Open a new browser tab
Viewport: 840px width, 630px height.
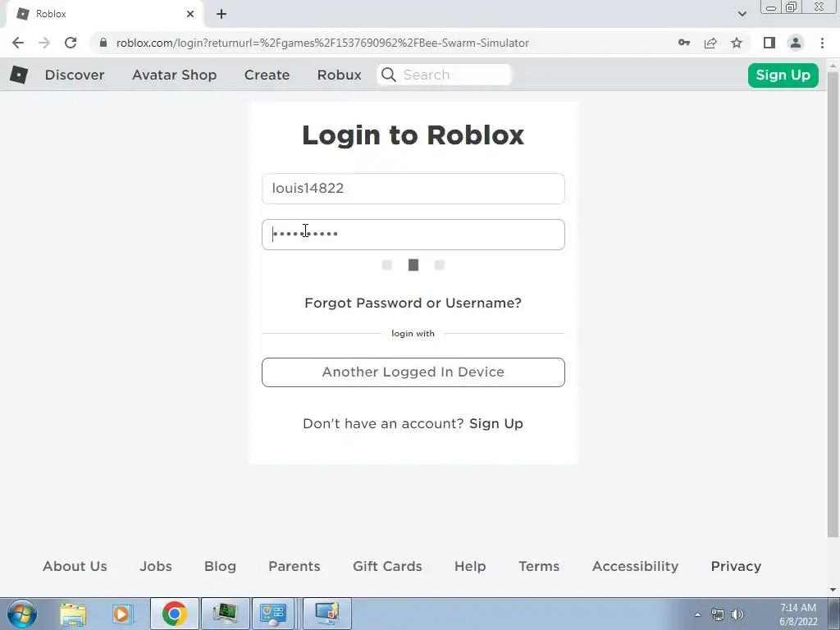coord(221,14)
